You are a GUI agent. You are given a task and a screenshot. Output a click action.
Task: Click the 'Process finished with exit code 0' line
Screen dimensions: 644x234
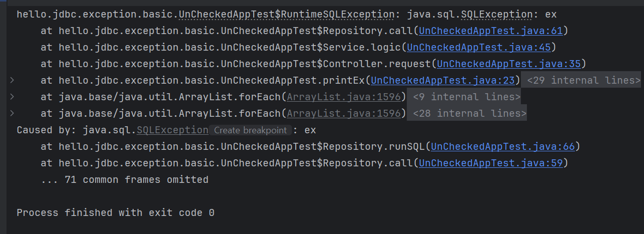click(x=116, y=212)
